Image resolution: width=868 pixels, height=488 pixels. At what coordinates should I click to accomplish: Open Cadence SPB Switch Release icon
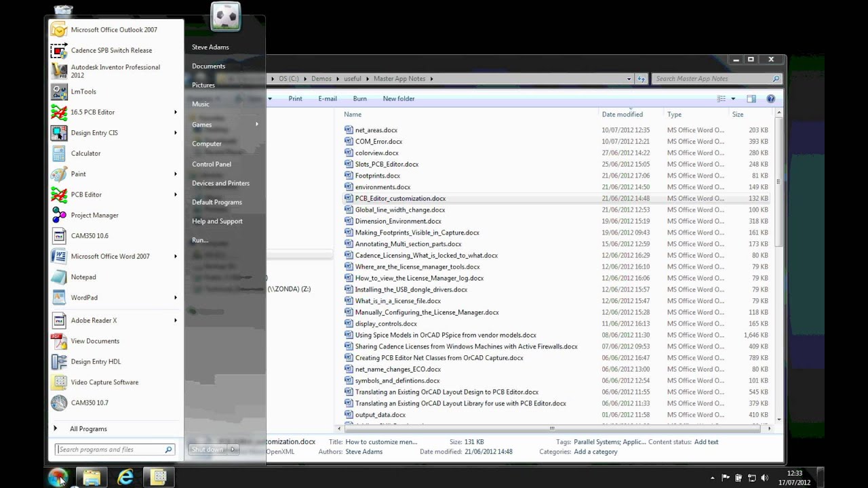pyautogui.click(x=60, y=50)
